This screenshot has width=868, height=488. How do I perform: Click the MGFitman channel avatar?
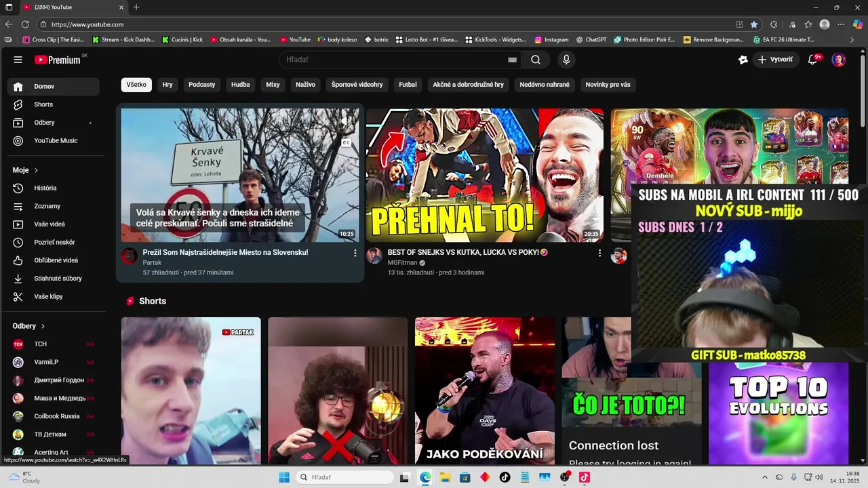374,256
